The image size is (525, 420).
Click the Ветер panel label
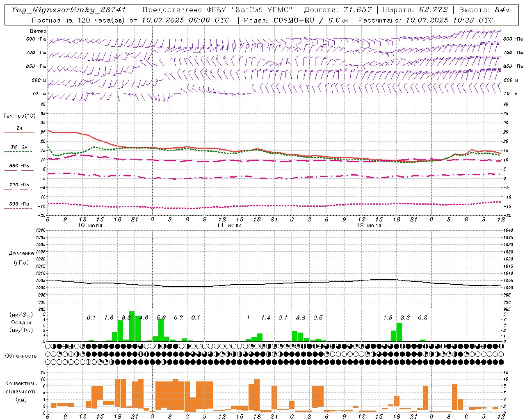coord(38,31)
